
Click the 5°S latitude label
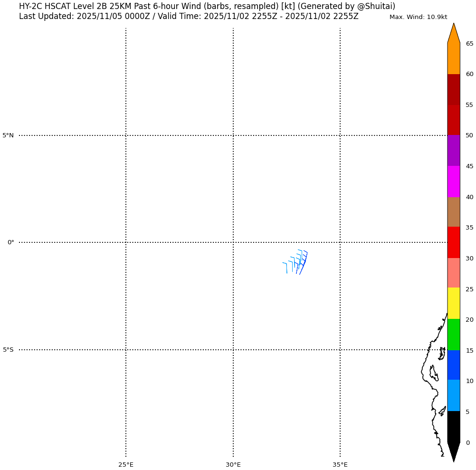click(x=9, y=350)
